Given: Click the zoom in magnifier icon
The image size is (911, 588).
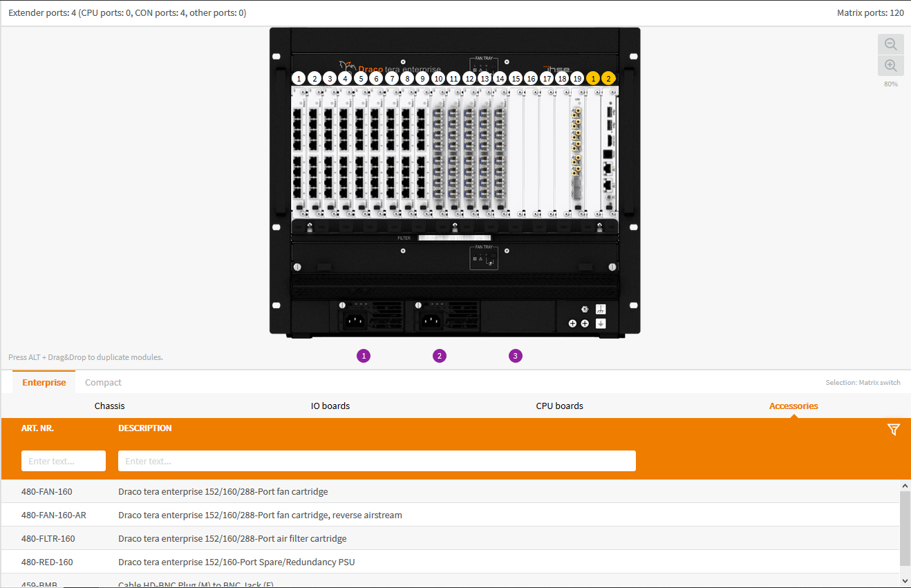Looking at the screenshot, I should coord(890,66).
